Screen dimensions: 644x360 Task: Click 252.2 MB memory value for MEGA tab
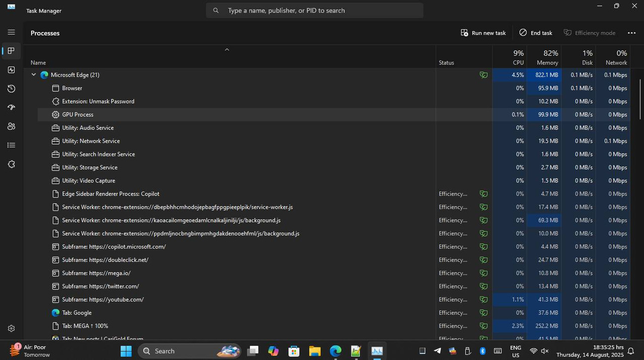tap(546, 326)
